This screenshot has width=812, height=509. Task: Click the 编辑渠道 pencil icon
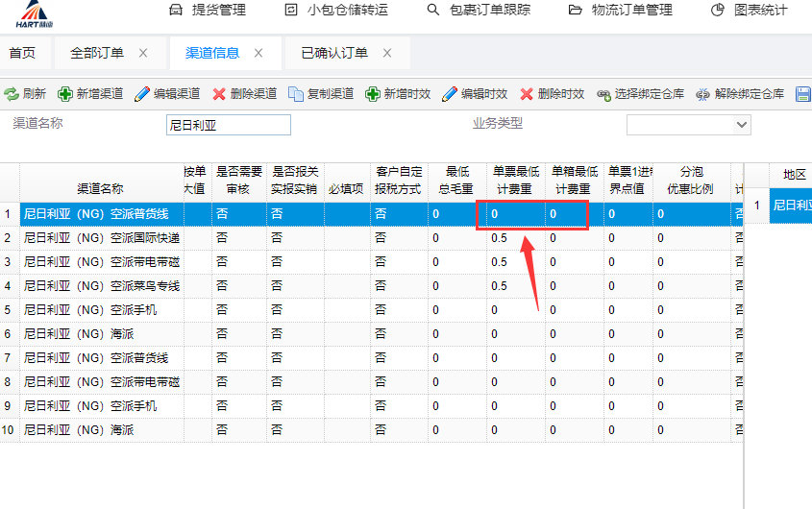142,94
